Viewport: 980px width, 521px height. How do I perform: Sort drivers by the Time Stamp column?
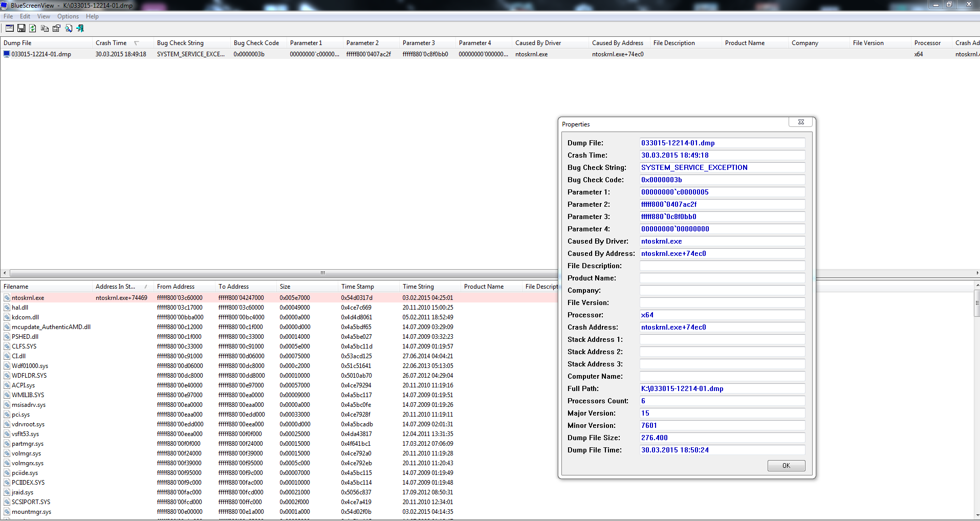(x=368, y=287)
